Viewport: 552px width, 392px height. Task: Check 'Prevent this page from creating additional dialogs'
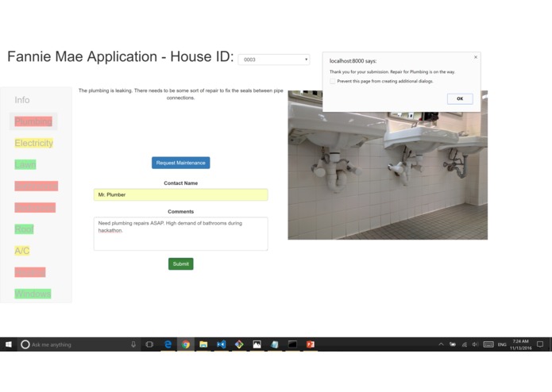332,81
